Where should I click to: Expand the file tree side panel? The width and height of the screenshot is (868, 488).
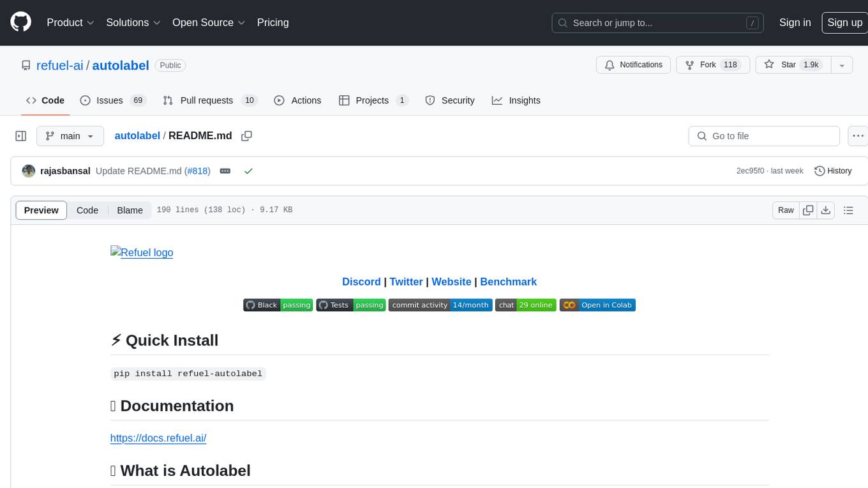coord(21,136)
